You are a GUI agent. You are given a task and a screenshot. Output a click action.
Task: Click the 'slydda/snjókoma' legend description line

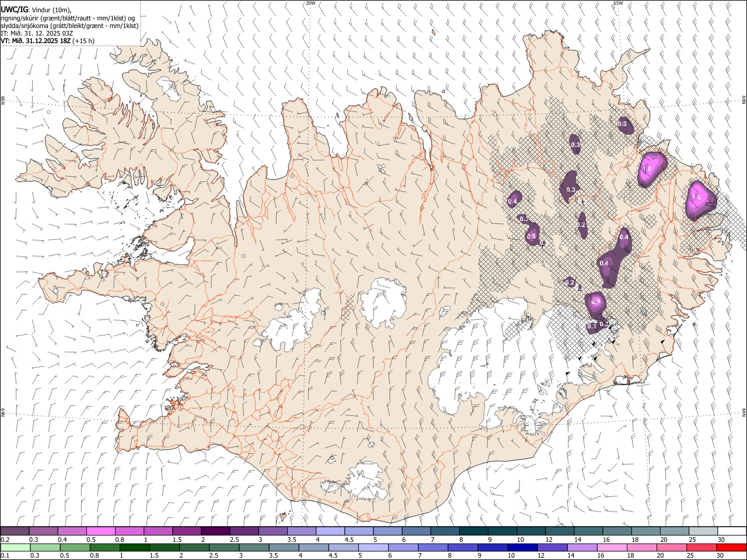pos(69,26)
